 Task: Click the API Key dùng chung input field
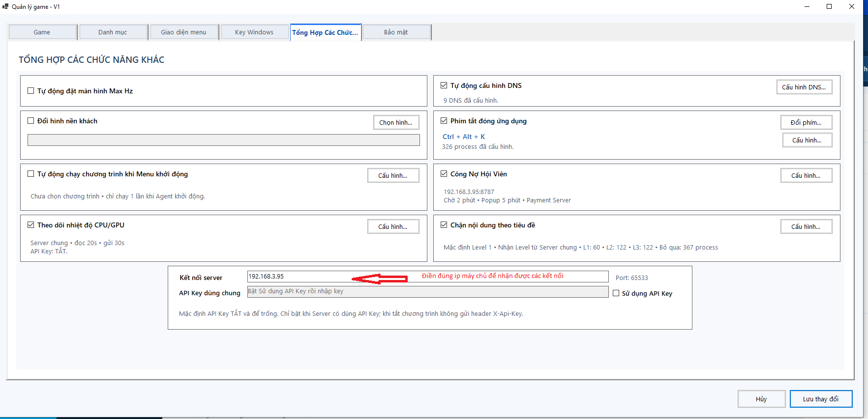click(428, 292)
